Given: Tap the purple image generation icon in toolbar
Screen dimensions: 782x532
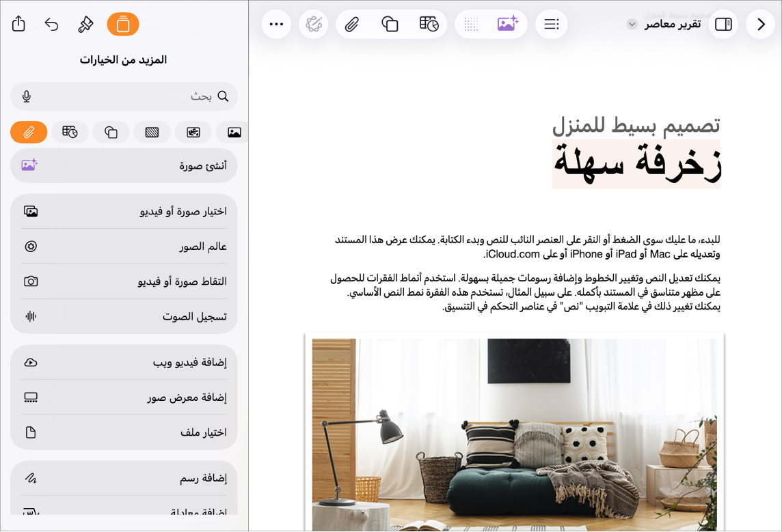Looking at the screenshot, I should (508, 23).
